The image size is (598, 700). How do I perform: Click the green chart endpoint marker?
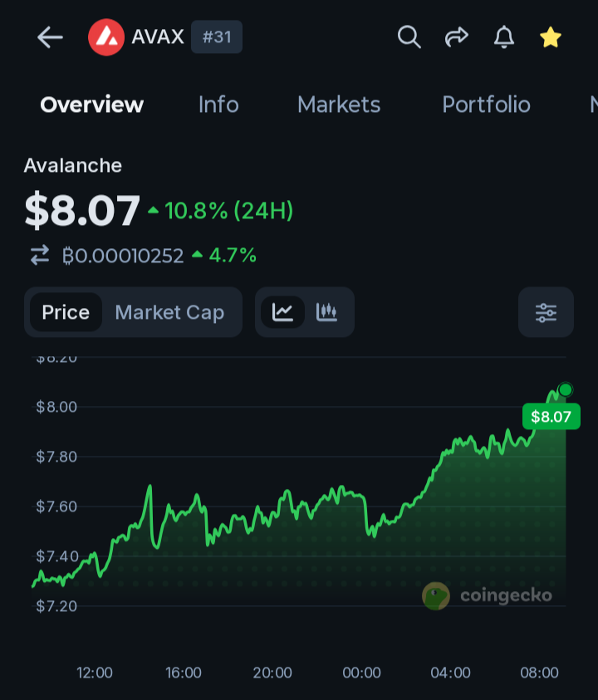click(x=566, y=389)
